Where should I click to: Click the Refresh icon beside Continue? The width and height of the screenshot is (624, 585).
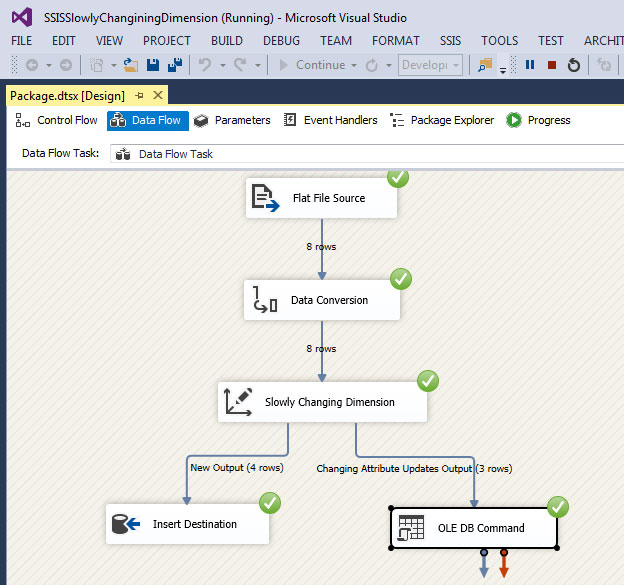pos(371,65)
